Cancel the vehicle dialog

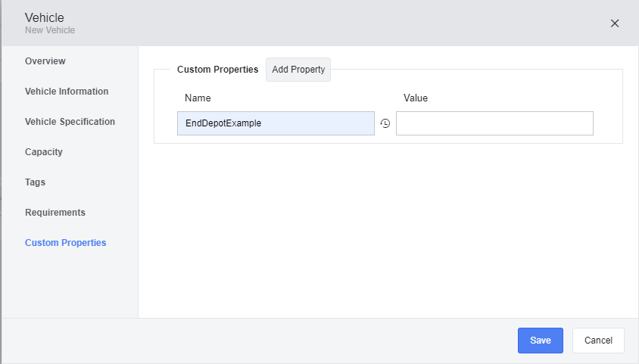(x=598, y=341)
